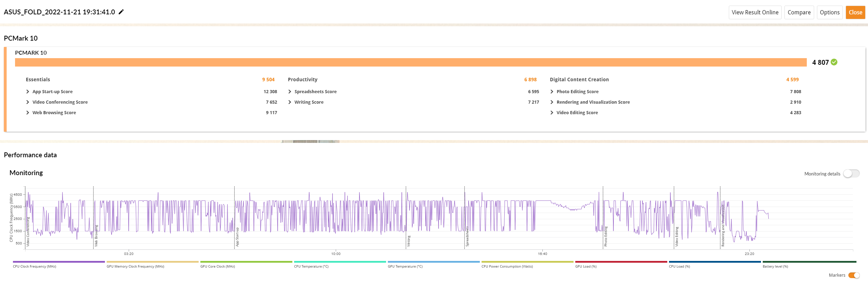Click the App Start-up value 12 308
868x283 pixels.
coord(270,91)
